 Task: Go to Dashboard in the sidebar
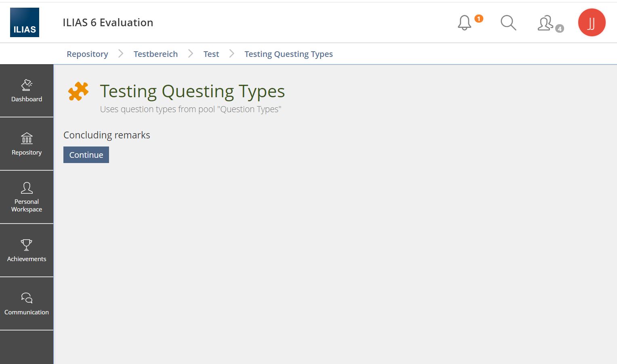pyautogui.click(x=27, y=91)
